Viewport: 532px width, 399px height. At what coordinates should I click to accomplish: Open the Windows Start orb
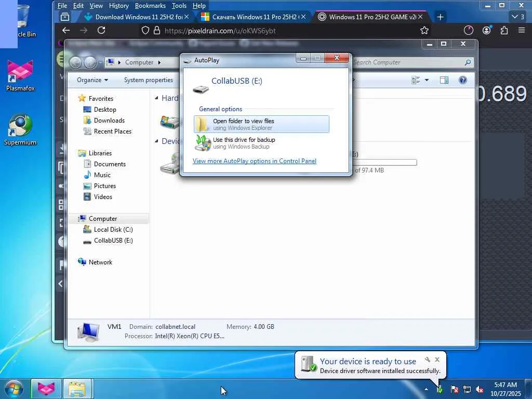tap(14, 389)
